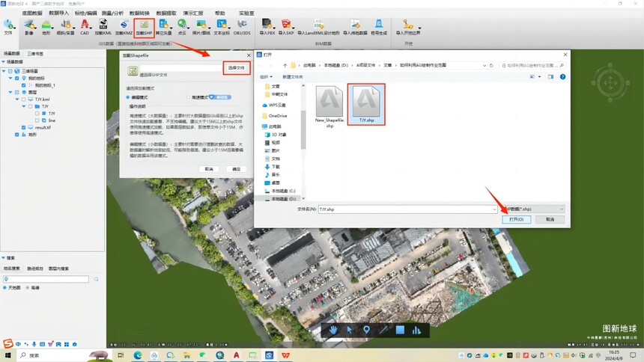The width and height of the screenshot is (644, 362).
Task: Select the TJY.shp file thumbnail
Action: (366, 104)
